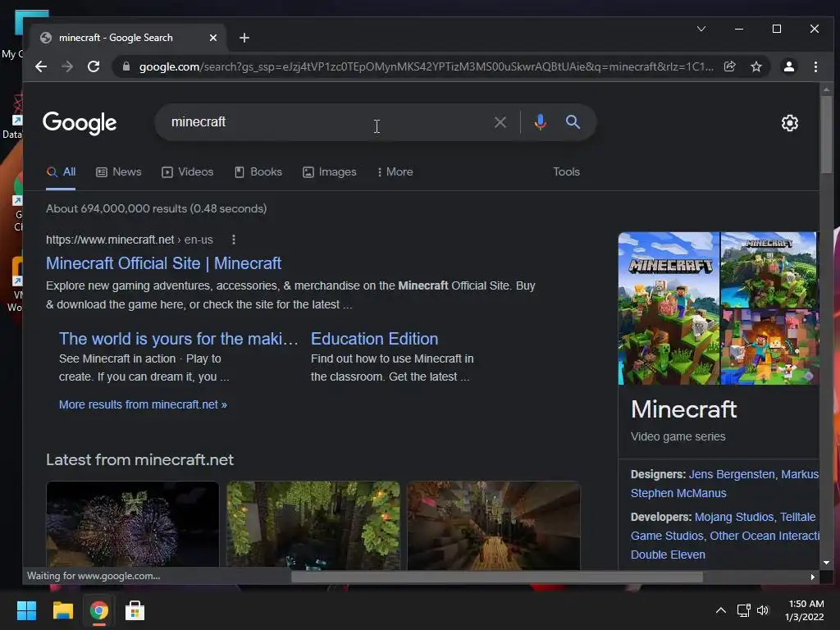
Task: Switch to the Videos tab
Action: pos(188,172)
